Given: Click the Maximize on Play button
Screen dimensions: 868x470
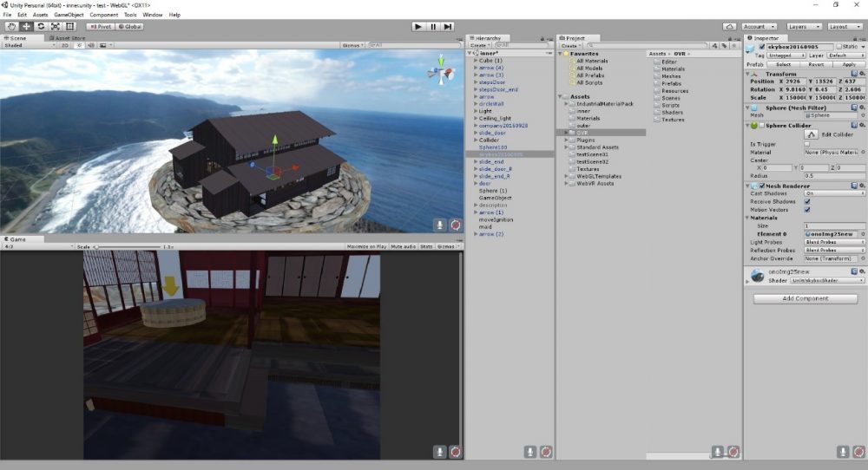Looking at the screenshot, I should click(366, 246).
